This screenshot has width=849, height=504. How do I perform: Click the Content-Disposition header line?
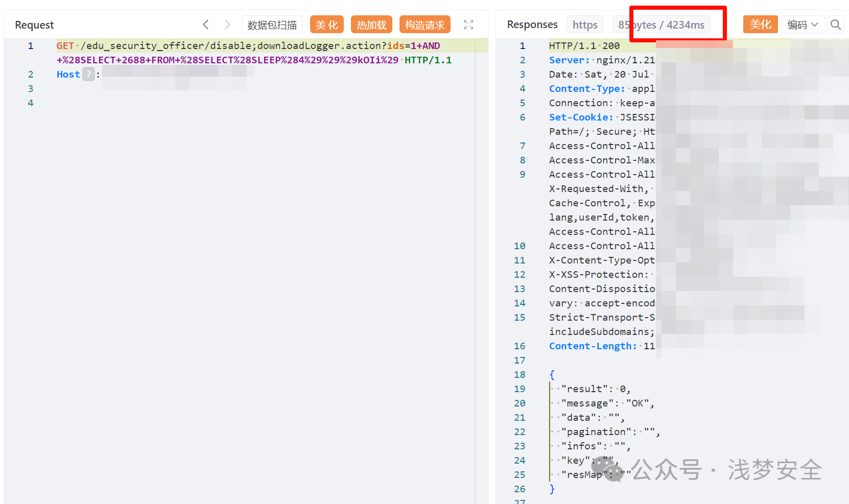(602, 289)
